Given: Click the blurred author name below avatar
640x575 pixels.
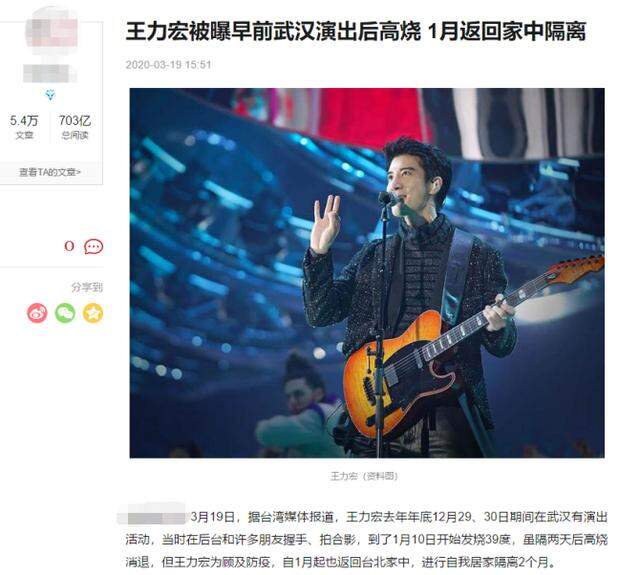Looking at the screenshot, I should coord(50,74).
